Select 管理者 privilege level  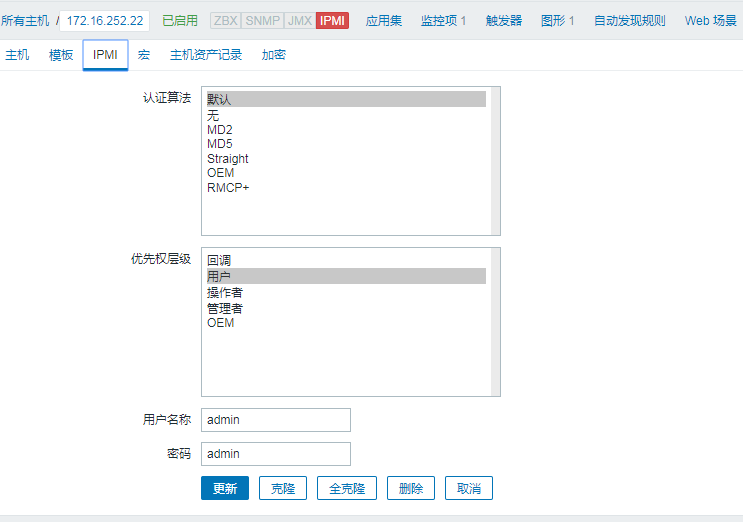[x=225, y=308]
